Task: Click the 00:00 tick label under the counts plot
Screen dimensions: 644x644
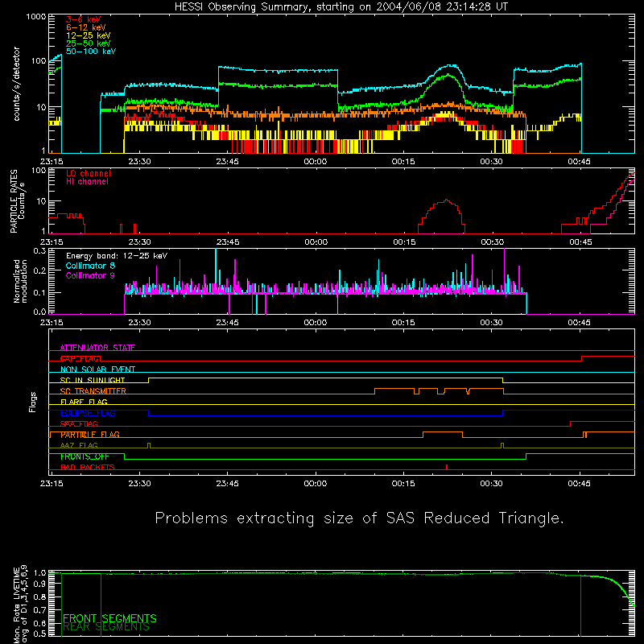Action: point(316,162)
